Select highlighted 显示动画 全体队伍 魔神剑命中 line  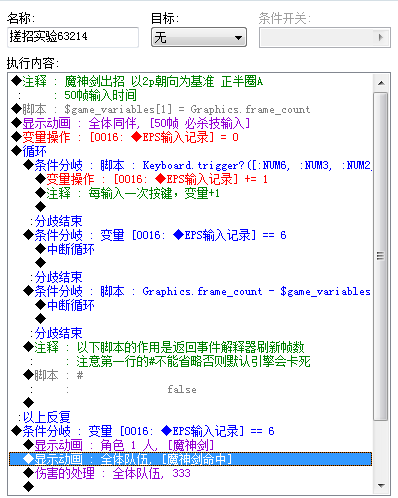coord(190,459)
